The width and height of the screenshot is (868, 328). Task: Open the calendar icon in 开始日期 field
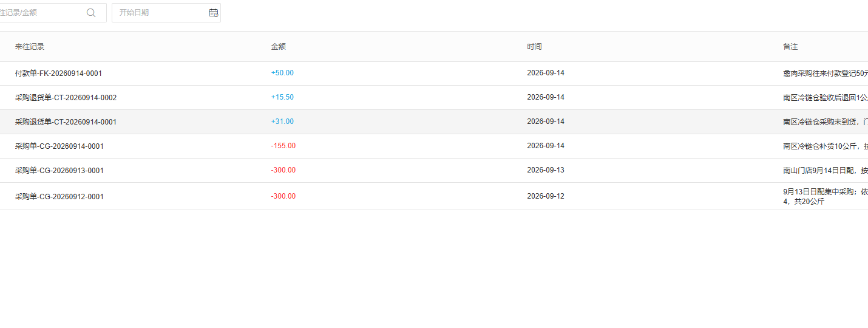(x=213, y=13)
